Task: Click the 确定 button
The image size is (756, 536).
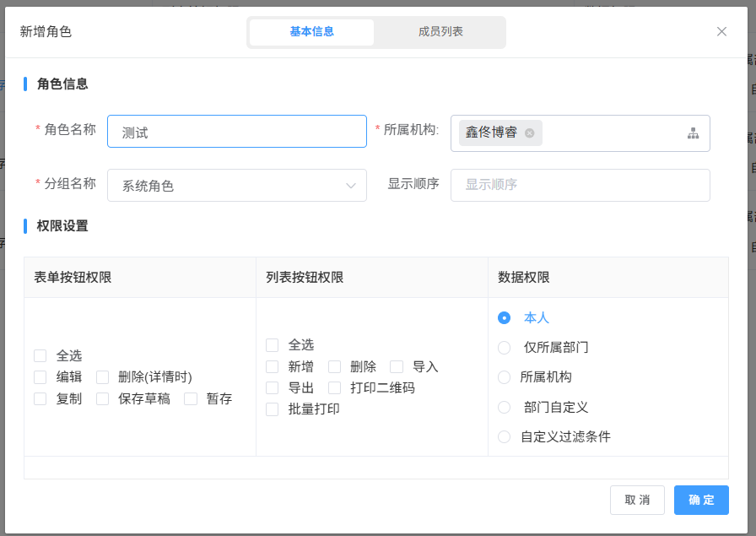Action: [x=701, y=500]
